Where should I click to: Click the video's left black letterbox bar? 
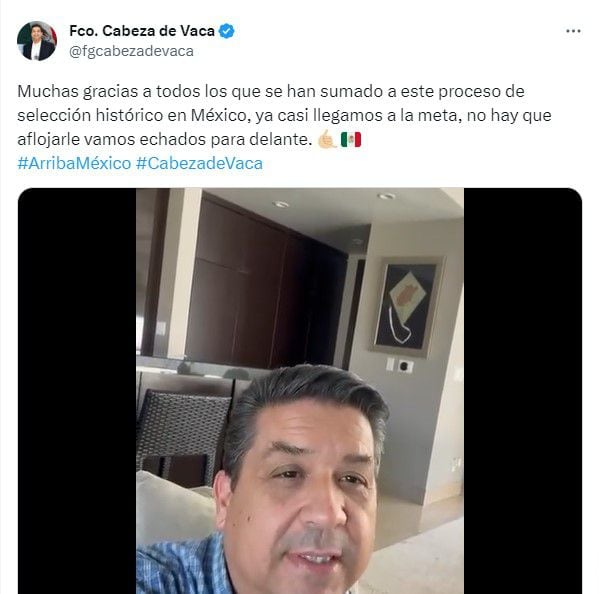(77, 391)
